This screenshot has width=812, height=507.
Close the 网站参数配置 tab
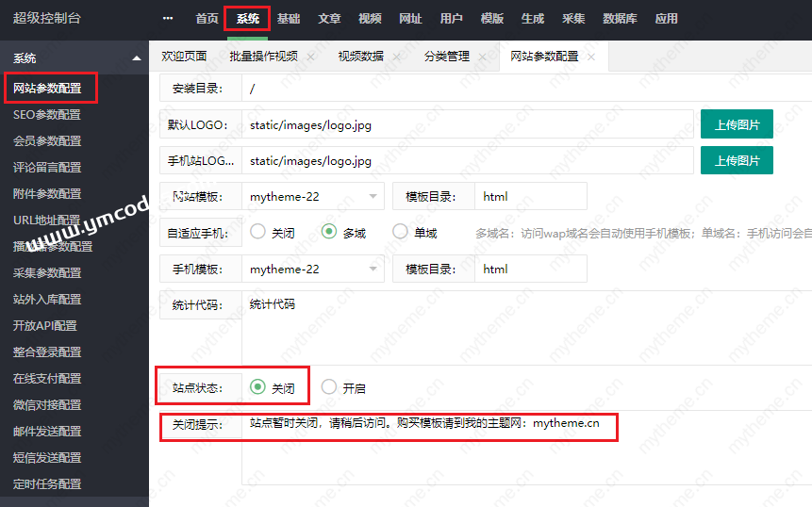click(x=591, y=57)
